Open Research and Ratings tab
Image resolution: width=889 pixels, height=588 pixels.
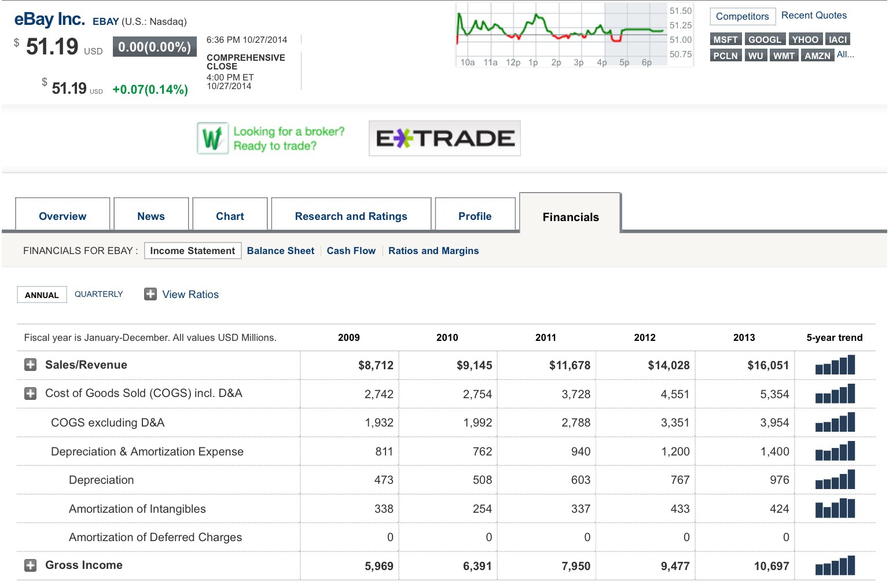[351, 215]
